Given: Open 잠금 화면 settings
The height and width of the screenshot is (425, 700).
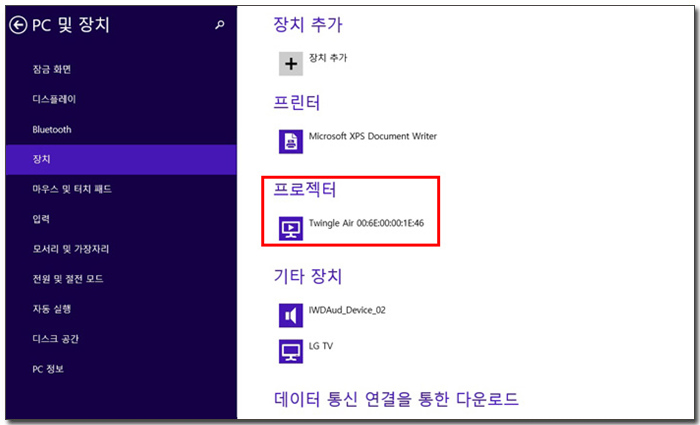Looking at the screenshot, I should tap(52, 69).
